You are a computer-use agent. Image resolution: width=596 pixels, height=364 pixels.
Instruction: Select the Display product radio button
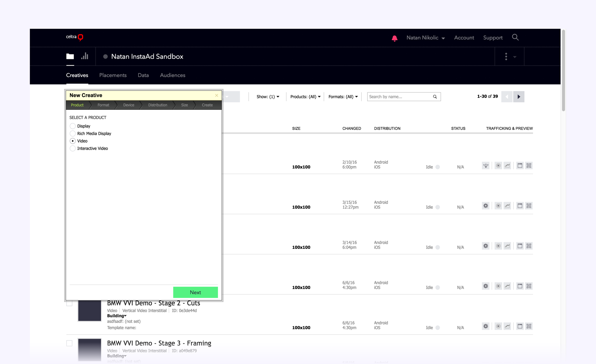(x=73, y=126)
